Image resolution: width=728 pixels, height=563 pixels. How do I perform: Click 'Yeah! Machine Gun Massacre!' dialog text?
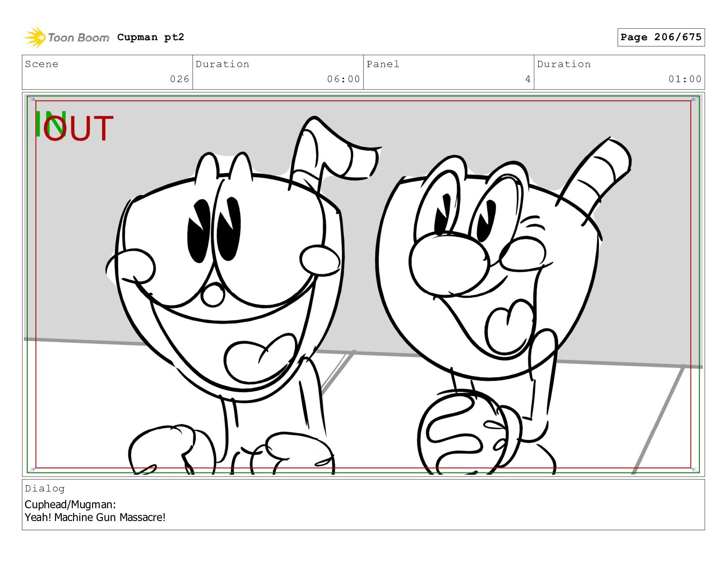tap(95, 518)
